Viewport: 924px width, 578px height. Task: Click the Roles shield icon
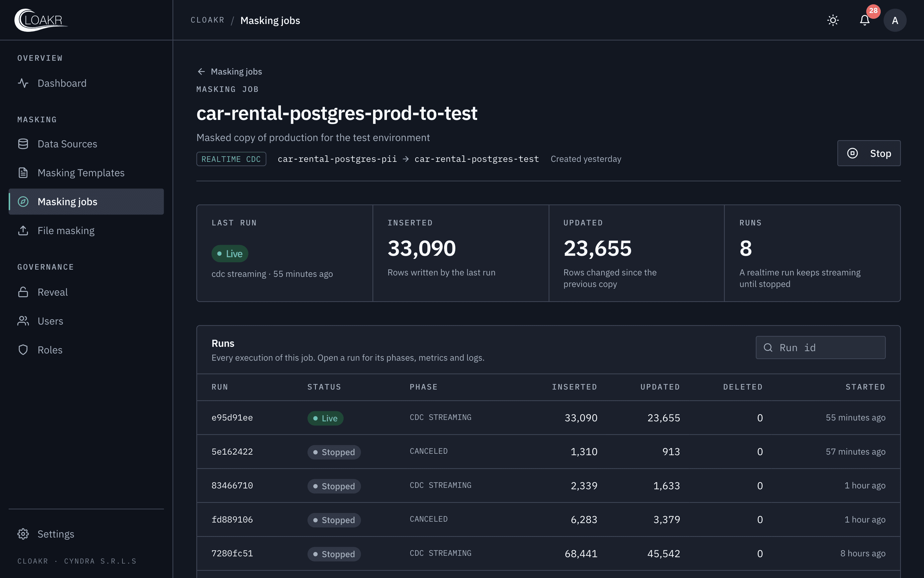(23, 350)
